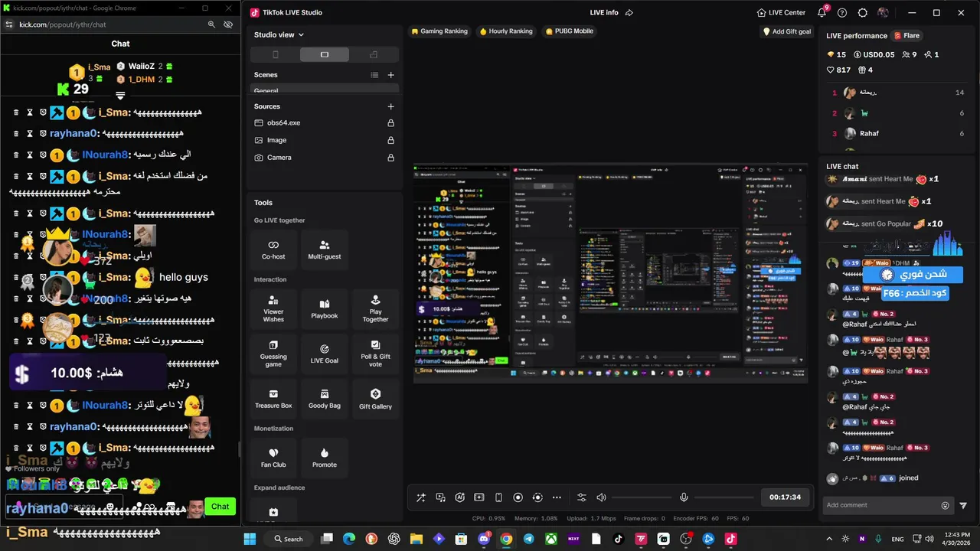Open the Gaming Ranking tab
This screenshot has height=551, width=980.
click(439, 31)
